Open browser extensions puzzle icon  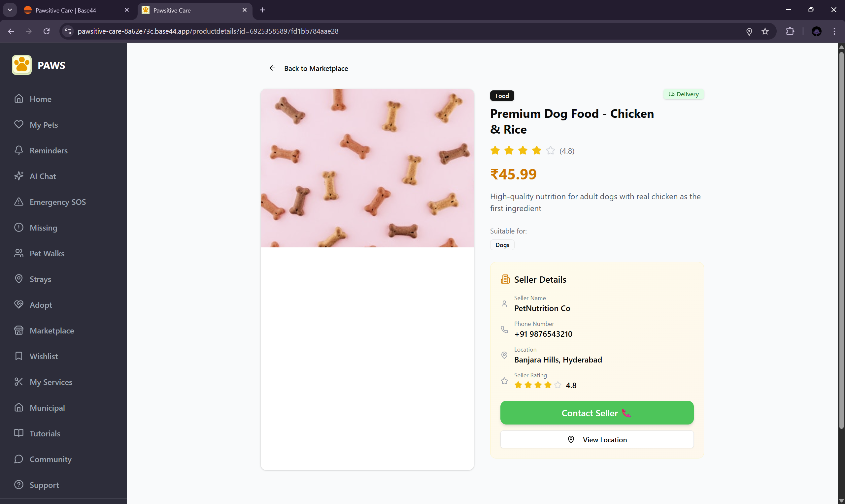[790, 31]
